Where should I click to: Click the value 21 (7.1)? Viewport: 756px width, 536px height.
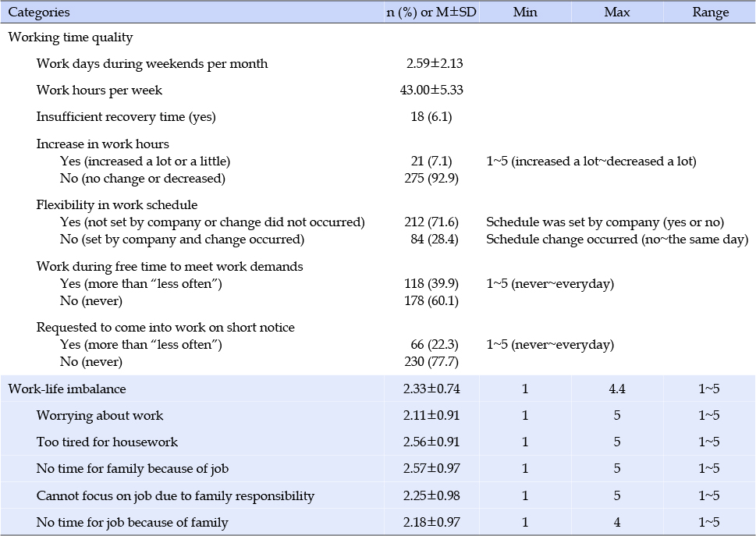(431, 162)
